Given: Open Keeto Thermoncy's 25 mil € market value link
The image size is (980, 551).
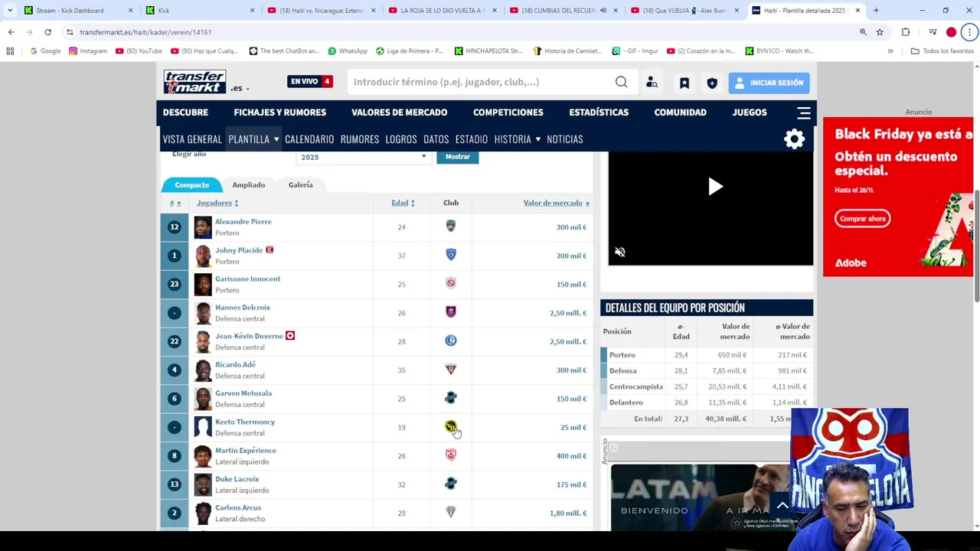Looking at the screenshot, I should [x=573, y=428].
